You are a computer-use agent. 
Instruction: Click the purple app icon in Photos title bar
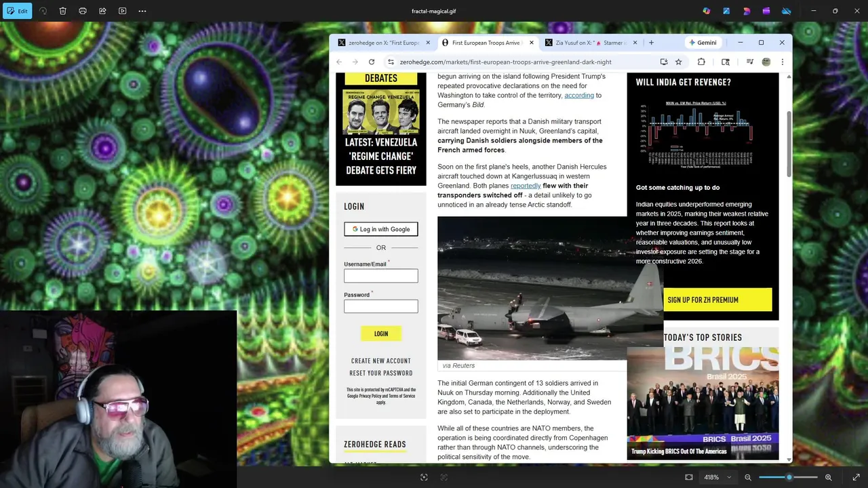click(766, 11)
